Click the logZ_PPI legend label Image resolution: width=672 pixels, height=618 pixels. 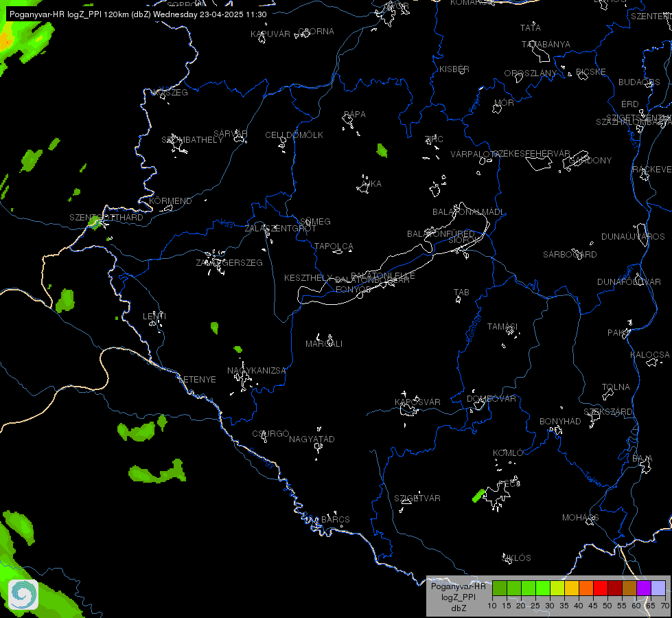pos(458,597)
